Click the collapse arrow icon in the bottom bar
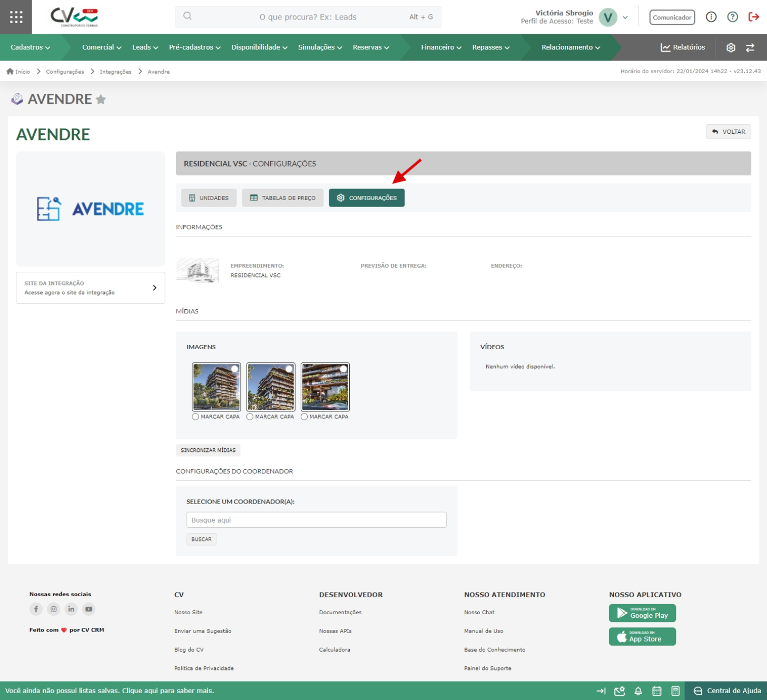This screenshot has width=767, height=700. click(601, 691)
